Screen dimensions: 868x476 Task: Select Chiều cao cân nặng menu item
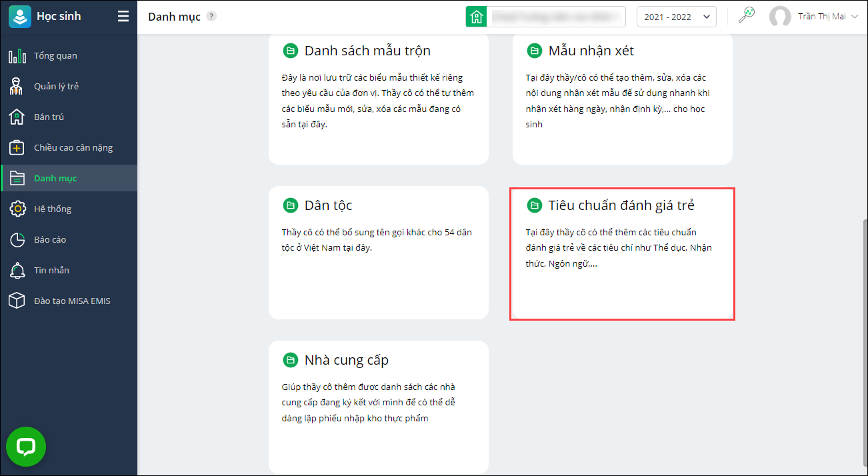[69, 147]
